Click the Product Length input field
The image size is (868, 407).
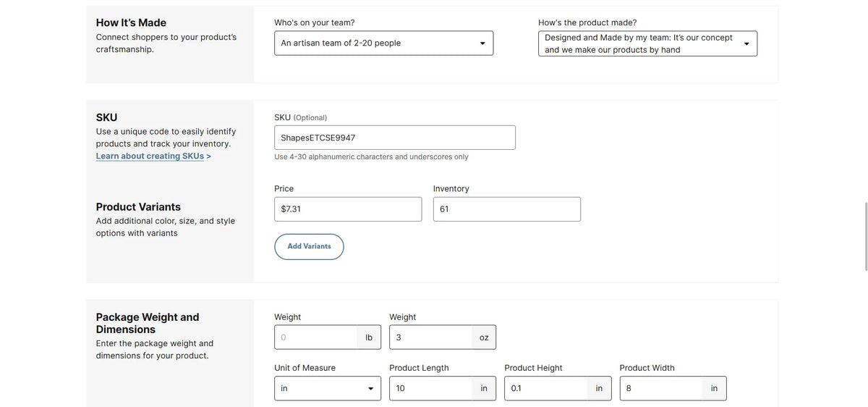click(x=430, y=388)
